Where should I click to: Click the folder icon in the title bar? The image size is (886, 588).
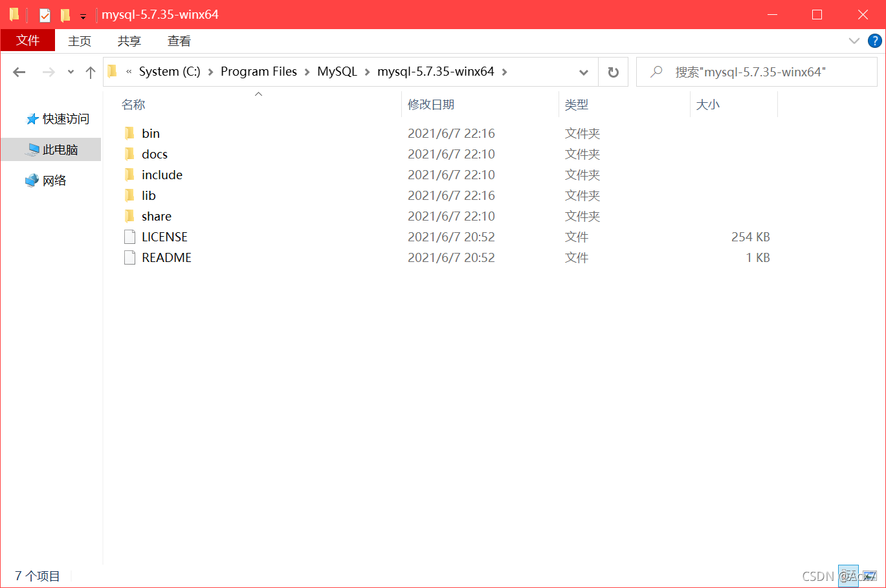coord(14,14)
